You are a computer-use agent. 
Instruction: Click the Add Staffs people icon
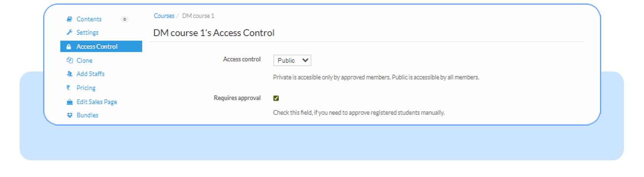(x=69, y=74)
